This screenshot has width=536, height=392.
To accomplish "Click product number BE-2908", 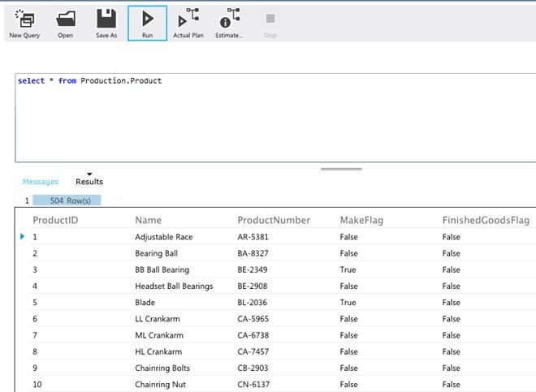I will 253,286.
